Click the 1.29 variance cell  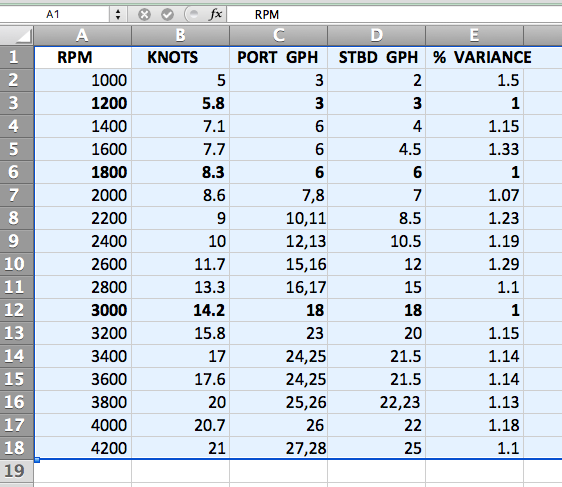click(475, 264)
